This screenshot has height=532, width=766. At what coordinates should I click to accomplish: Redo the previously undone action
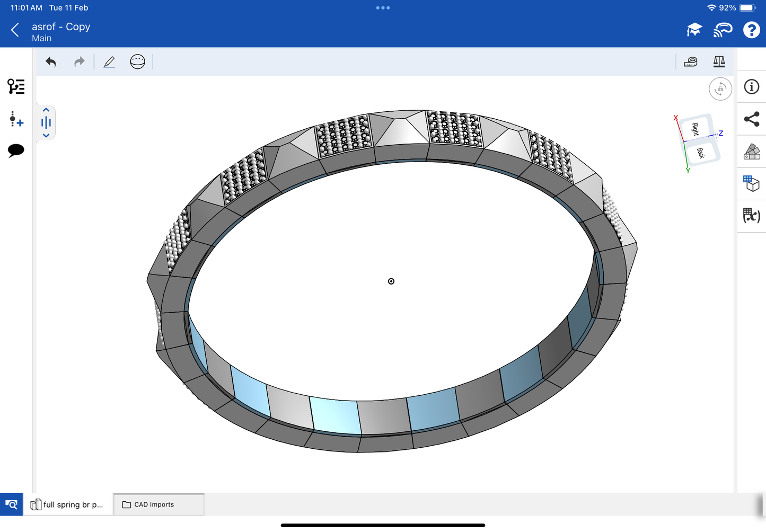(79, 62)
